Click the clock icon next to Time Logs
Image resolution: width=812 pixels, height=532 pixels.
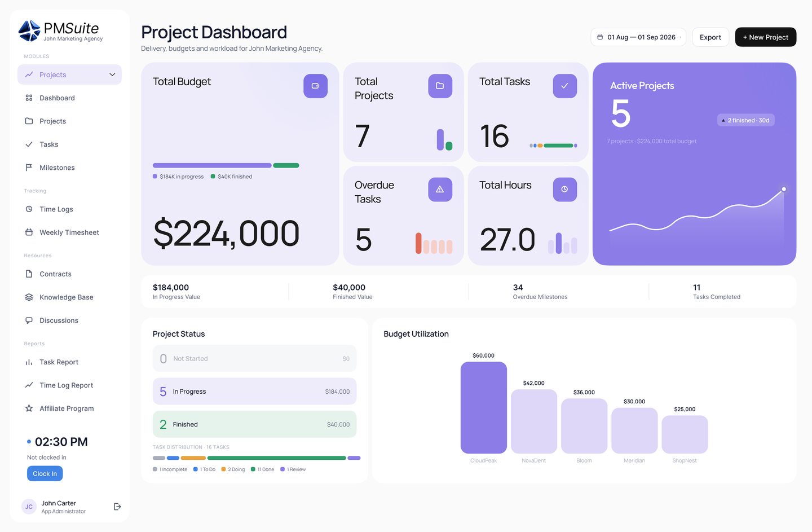click(29, 209)
